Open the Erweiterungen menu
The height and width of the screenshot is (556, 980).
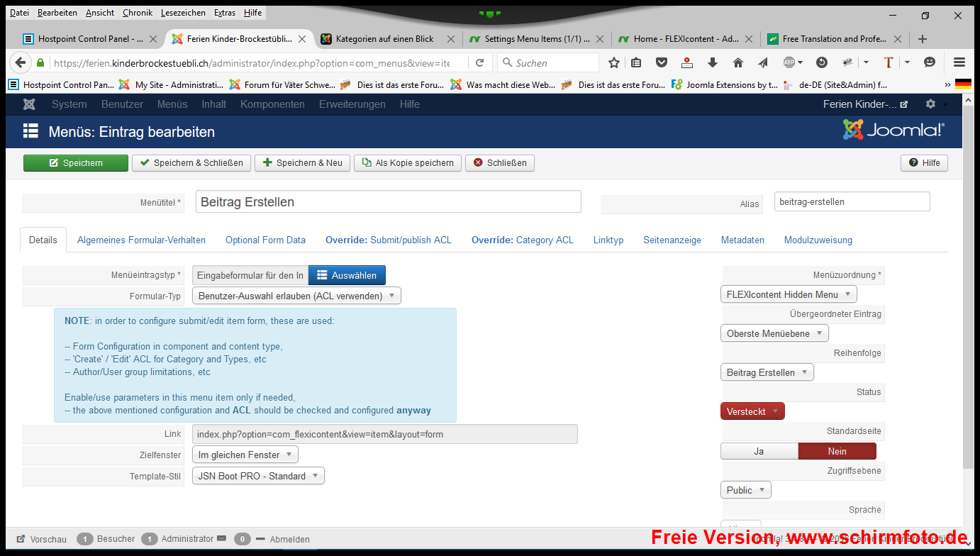(x=352, y=104)
